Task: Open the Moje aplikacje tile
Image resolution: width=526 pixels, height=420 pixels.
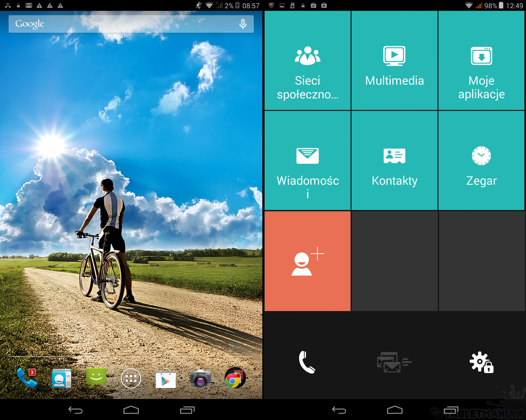Action: coord(481,61)
